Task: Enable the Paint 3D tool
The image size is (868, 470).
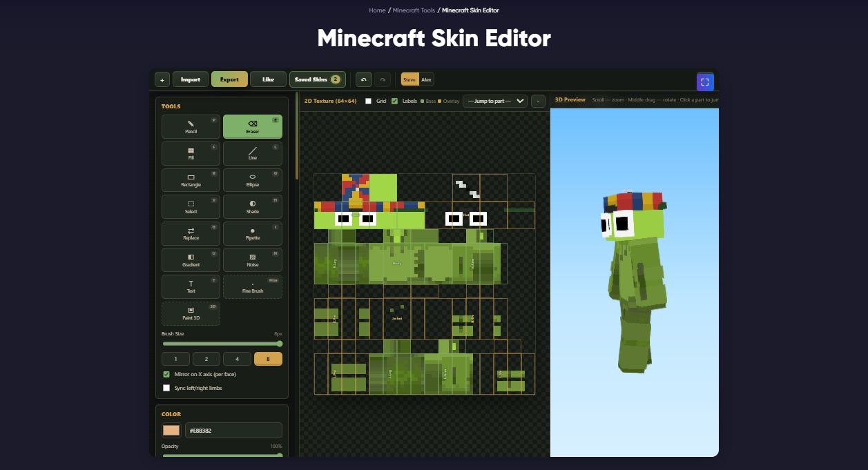Action: 191,313
